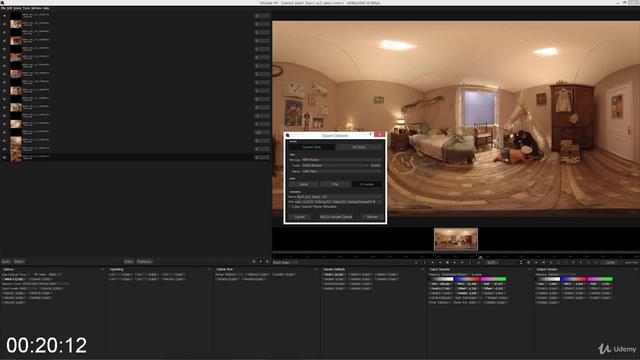
Task: Open the Edit menu
Action: click(9, 8)
